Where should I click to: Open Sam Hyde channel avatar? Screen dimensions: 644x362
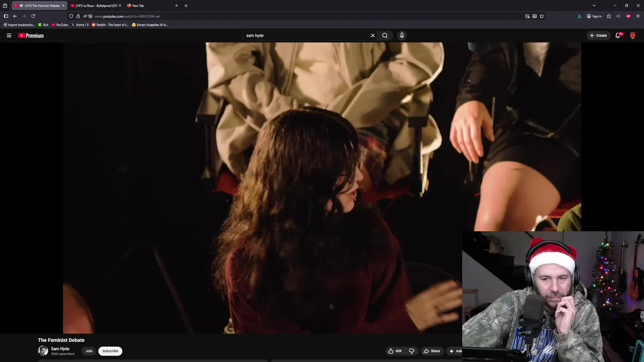tap(43, 351)
